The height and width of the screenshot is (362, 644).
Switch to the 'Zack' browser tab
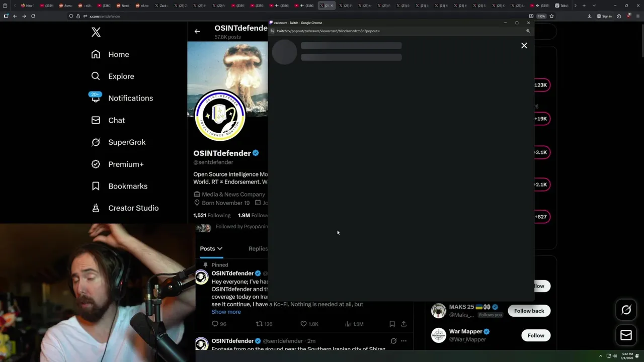pyautogui.click(x=162, y=6)
